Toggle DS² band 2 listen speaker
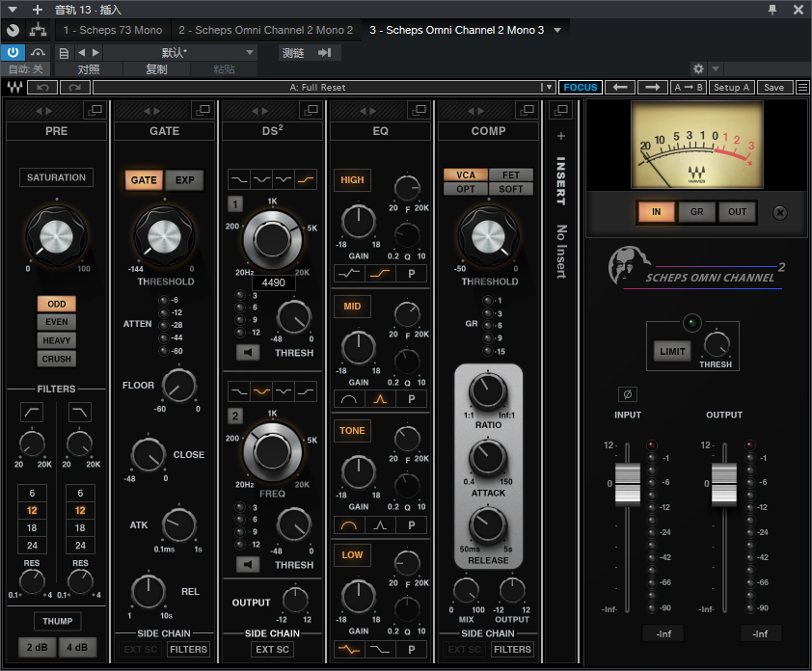Screen dimensions: 812x671 pyautogui.click(x=248, y=564)
